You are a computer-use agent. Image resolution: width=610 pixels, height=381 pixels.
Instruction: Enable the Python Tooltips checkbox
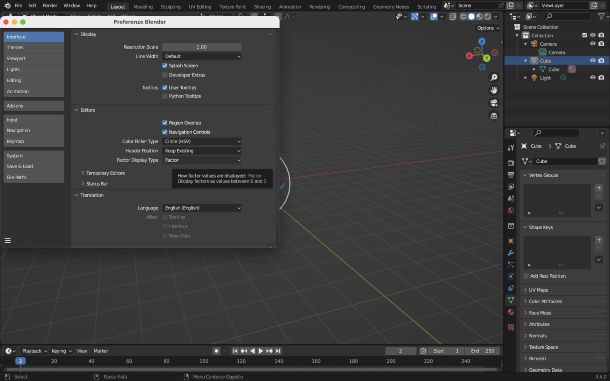pyautogui.click(x=165, y=96)
